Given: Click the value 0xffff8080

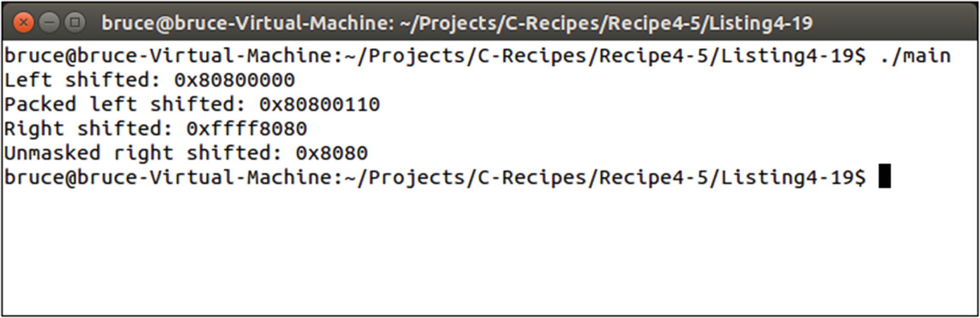Looking at the screenshot, I should coord(247,129).
